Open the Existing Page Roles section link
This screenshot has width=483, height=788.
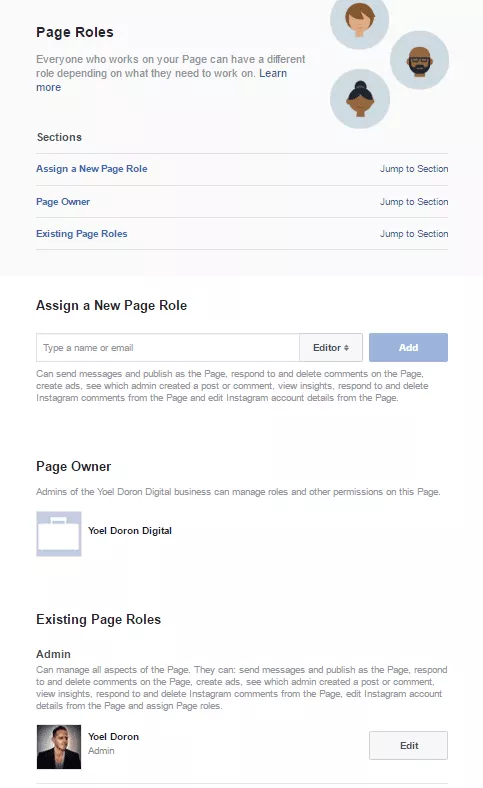(81, 234)
